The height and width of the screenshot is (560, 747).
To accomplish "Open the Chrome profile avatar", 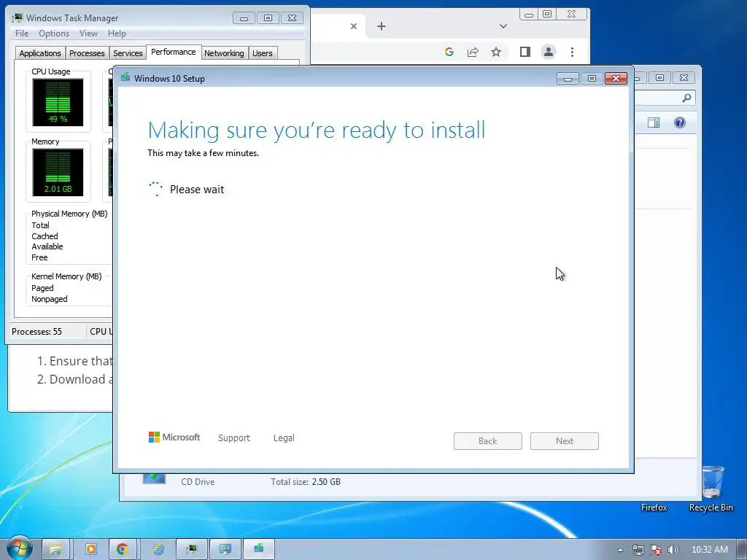I will 549,52.
